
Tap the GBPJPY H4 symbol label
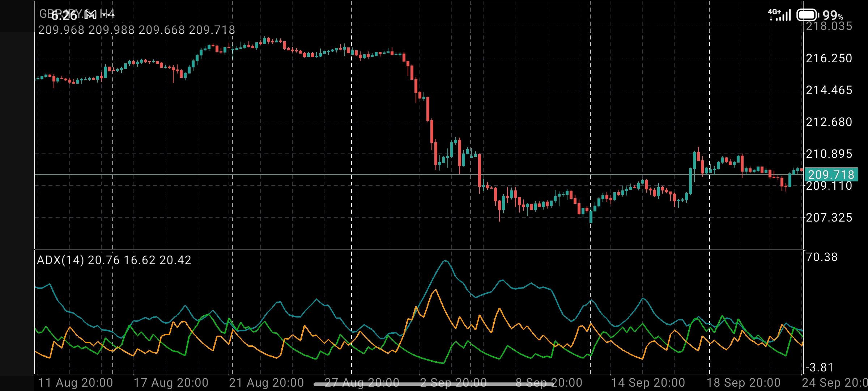(x=77, y=14)
